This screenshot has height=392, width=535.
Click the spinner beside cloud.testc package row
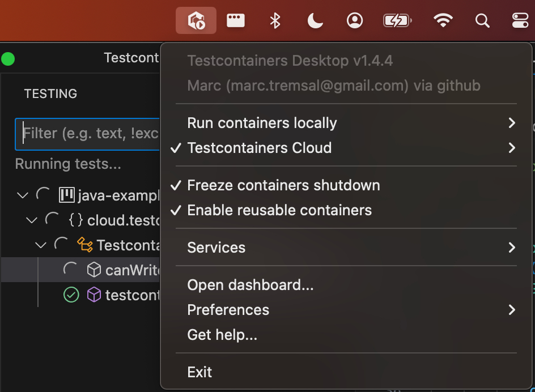[52, 219]
